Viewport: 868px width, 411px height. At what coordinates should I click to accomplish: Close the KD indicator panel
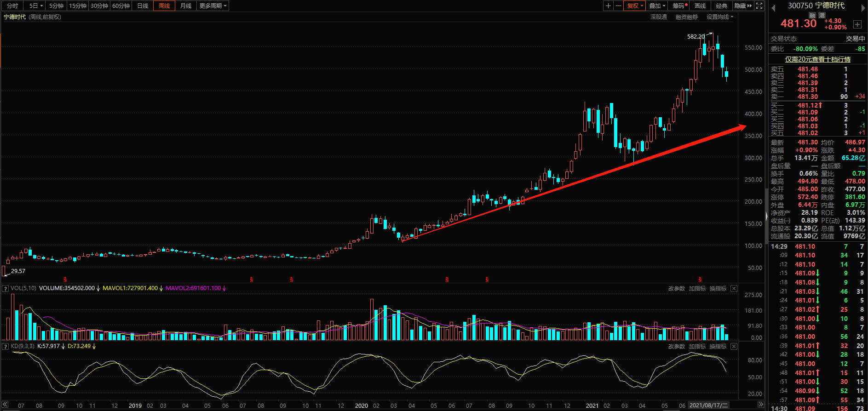pyautogui.click(x=734, y=347)
